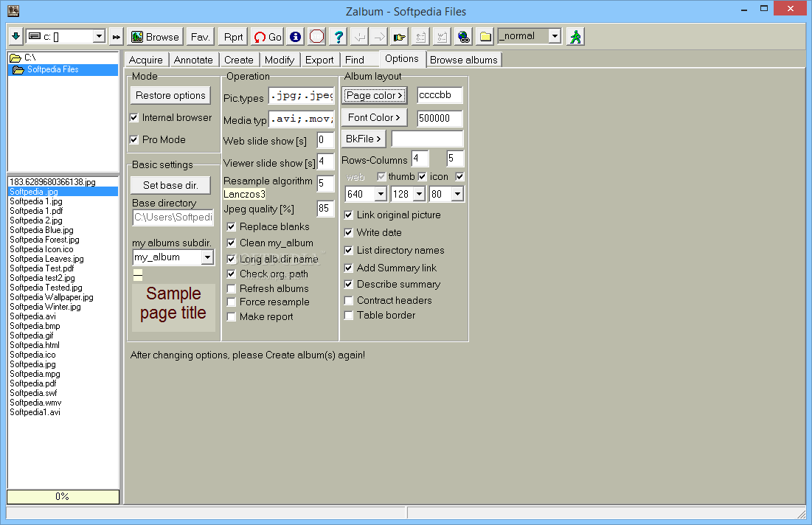The width and height of the screenshot is (812, 525).
Task: Switch to the Export tab
Action: [319, 60]
